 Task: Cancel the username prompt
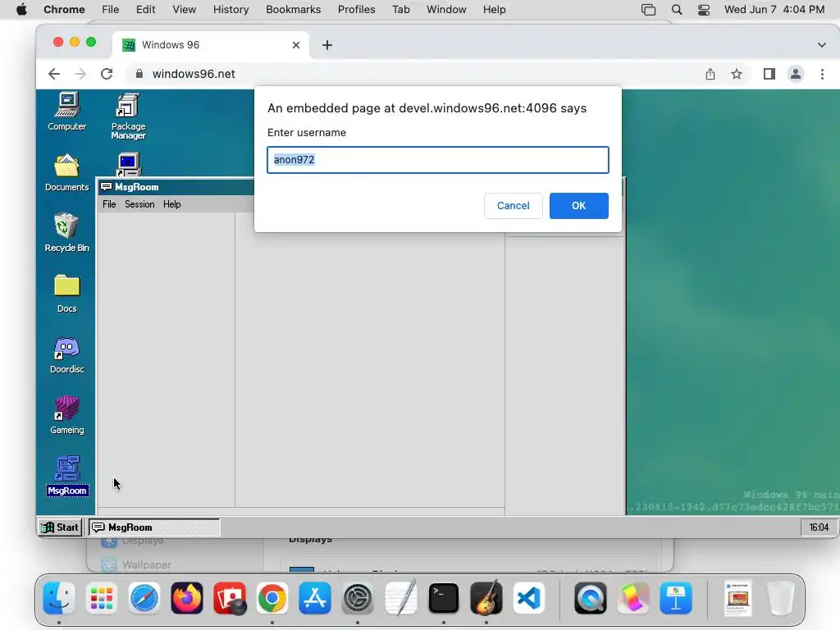pos(513,206)
